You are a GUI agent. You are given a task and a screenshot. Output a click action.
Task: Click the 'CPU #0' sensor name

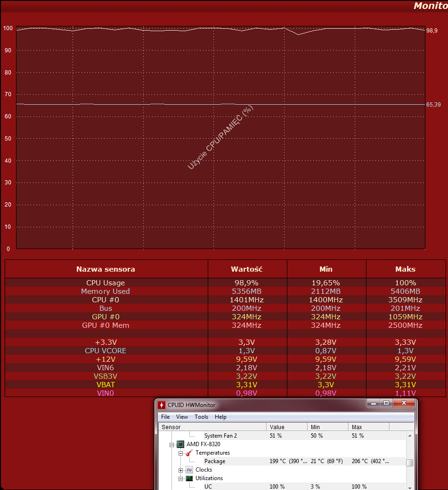[x=106, y=299]
